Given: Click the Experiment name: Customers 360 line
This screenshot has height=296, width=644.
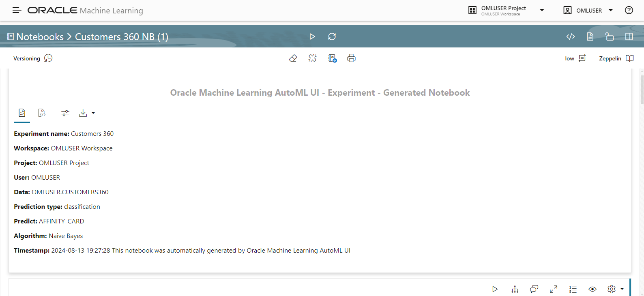Looking at the screenshot, I should pyautogui.click(x=64, y=134).
